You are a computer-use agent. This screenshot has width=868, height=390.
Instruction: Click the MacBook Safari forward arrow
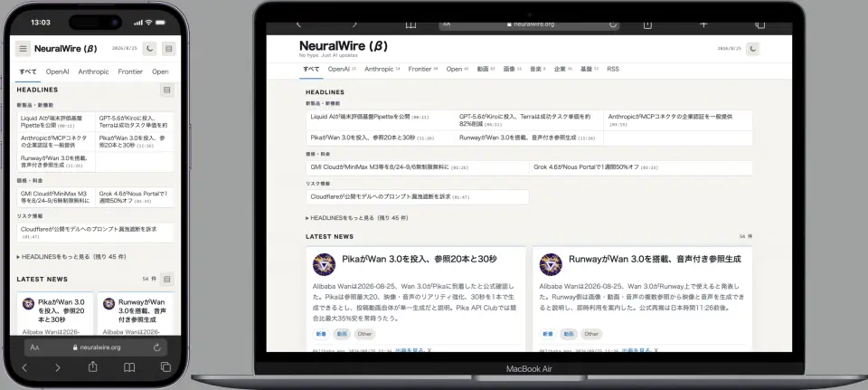pyautogui.click(x=354, y=24)
